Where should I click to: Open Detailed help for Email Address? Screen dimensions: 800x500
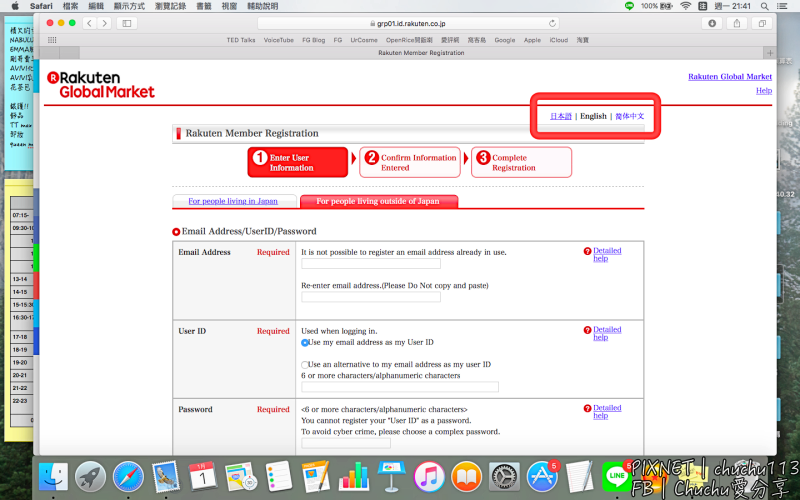click(606, 255)
